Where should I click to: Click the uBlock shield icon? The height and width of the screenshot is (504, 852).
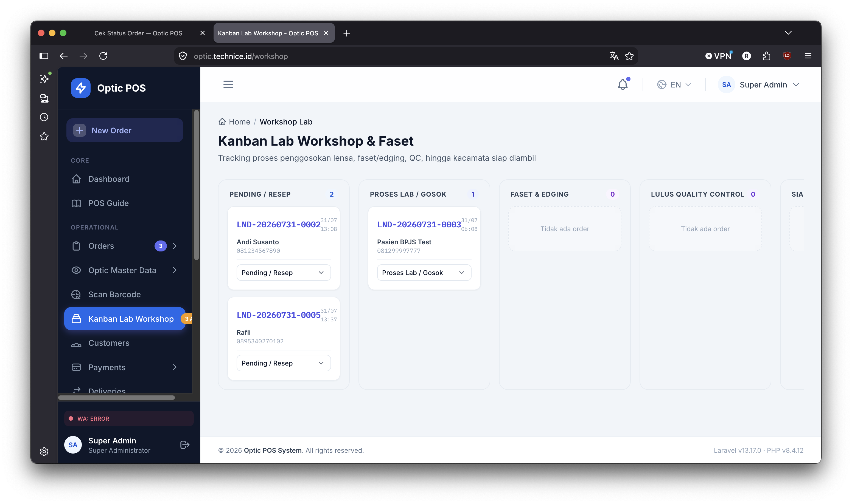pos(787,56)
